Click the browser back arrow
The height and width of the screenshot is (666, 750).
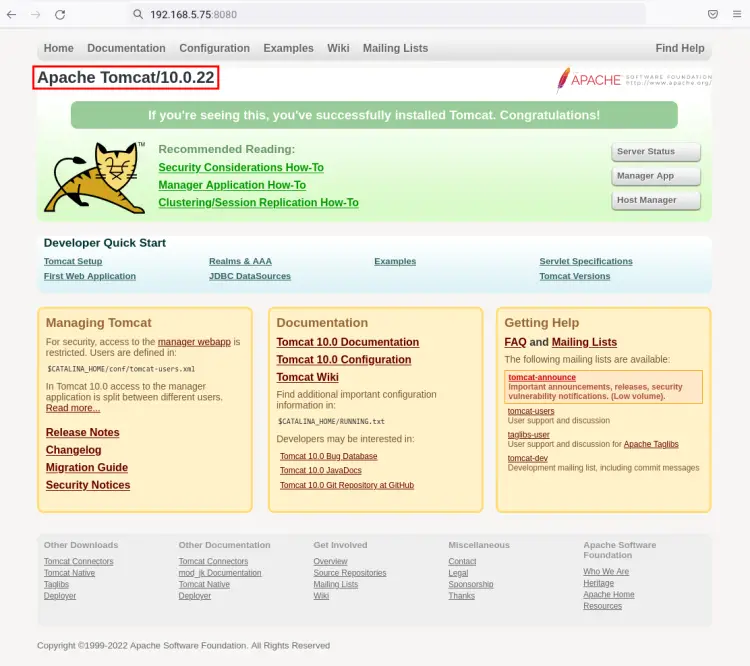tap(11, 14)
